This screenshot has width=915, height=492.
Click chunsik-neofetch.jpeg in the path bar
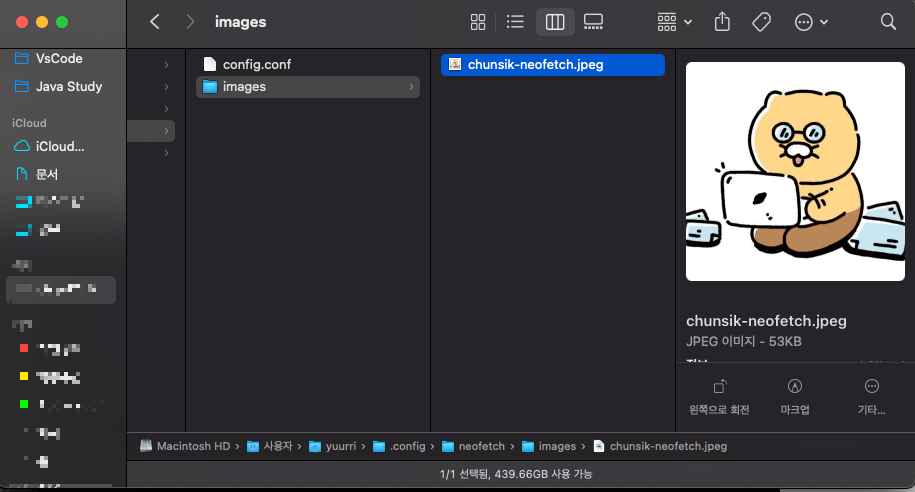tap(660, 446)
